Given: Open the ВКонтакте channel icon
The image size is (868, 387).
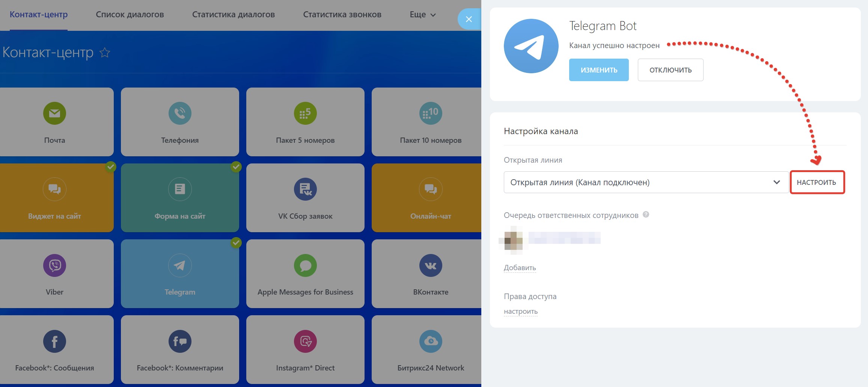Looking at the screenshot, I should click(431, 265).
